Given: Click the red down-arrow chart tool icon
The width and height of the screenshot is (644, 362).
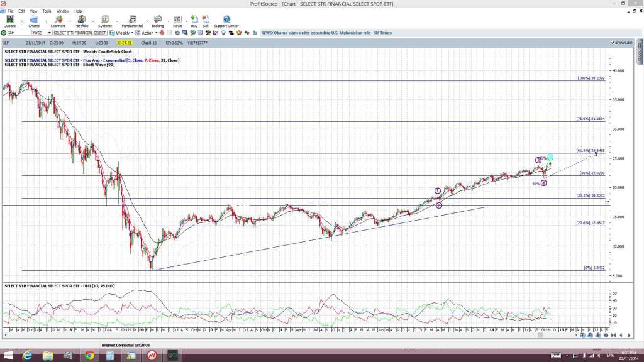Looking at the screenshot, I should (x=162, y=33).
